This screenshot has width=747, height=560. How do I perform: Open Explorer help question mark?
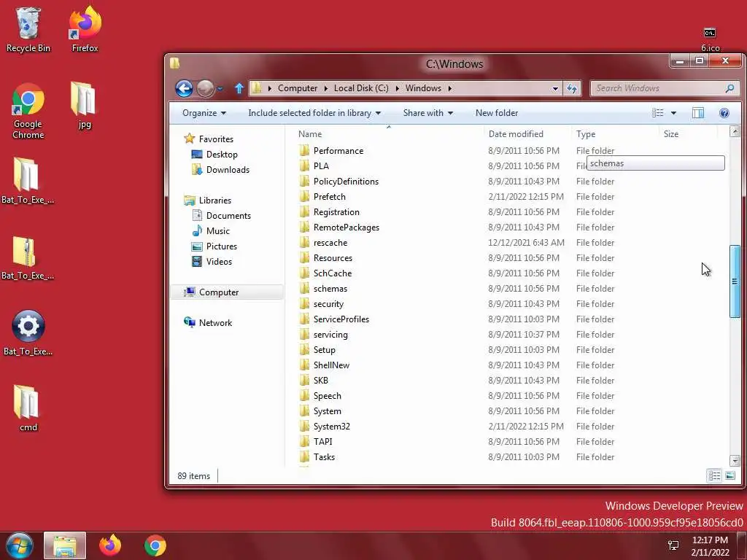click(724, 113)
